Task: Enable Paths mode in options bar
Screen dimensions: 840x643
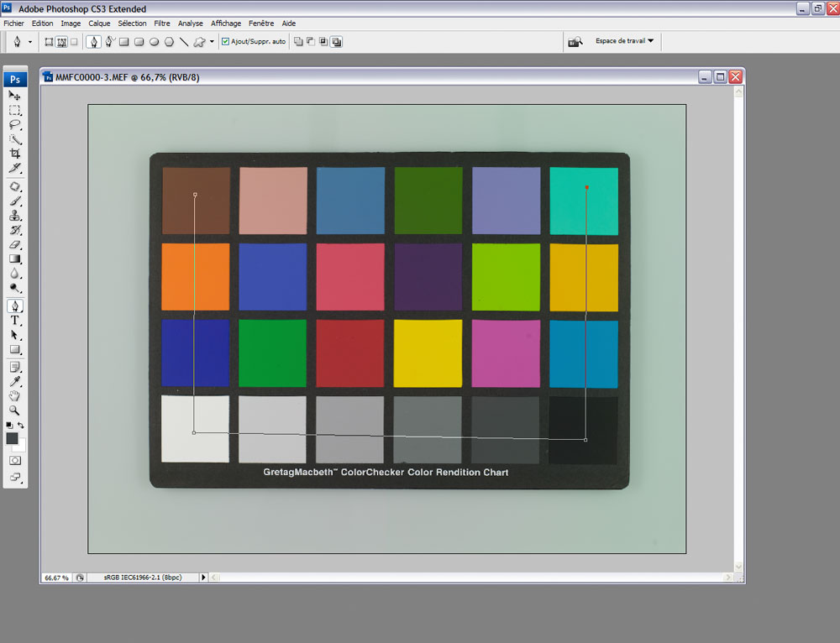Action: pos(61,42)
